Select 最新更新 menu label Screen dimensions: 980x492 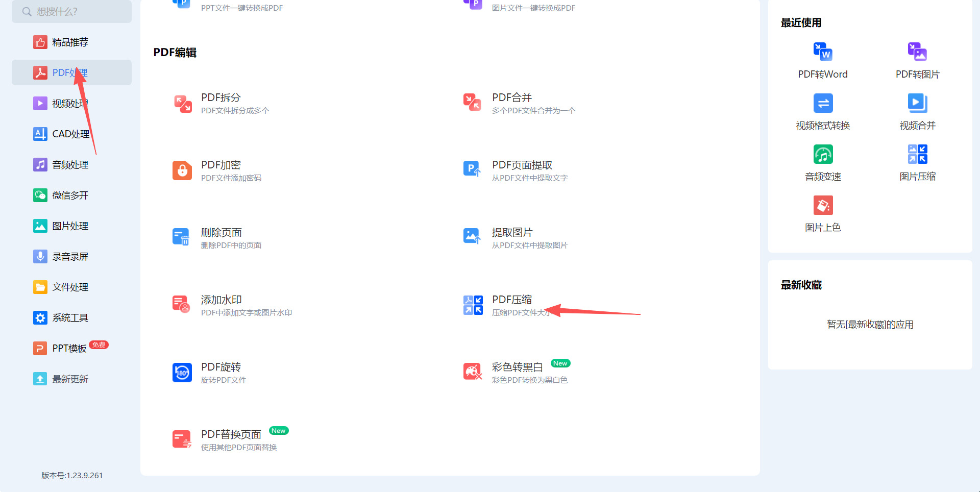(70, 379)
